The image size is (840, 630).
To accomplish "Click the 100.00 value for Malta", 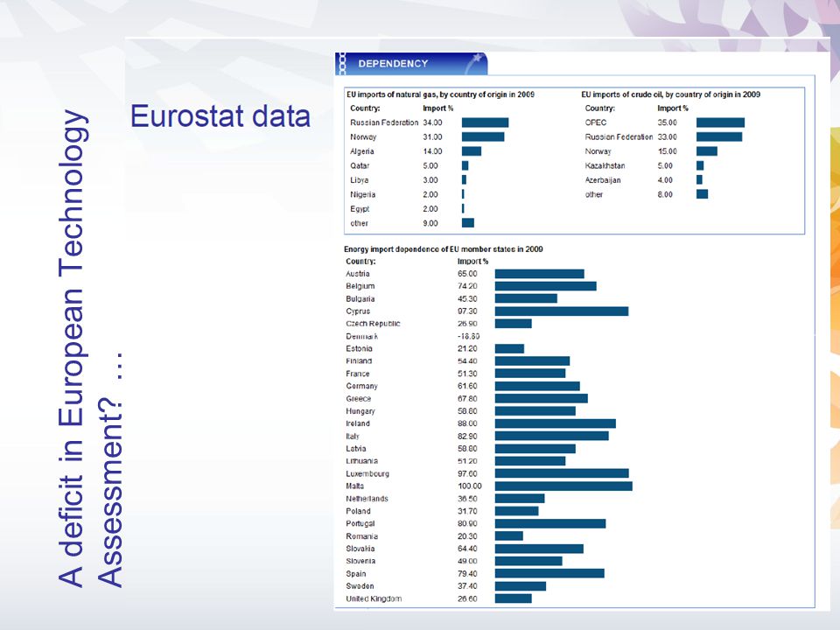I will (x=470, y=486).
